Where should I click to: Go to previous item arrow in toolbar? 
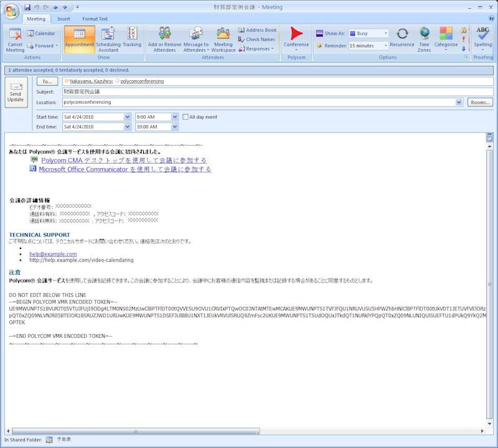pos(55,7)
